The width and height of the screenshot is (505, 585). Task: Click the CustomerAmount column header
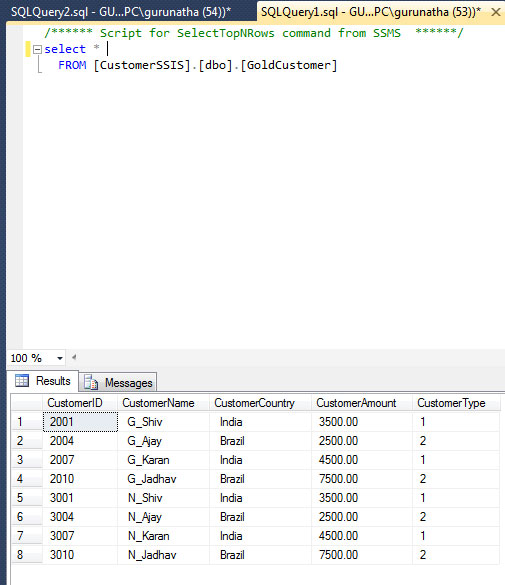pyautogui.click(x=362, y=403)
